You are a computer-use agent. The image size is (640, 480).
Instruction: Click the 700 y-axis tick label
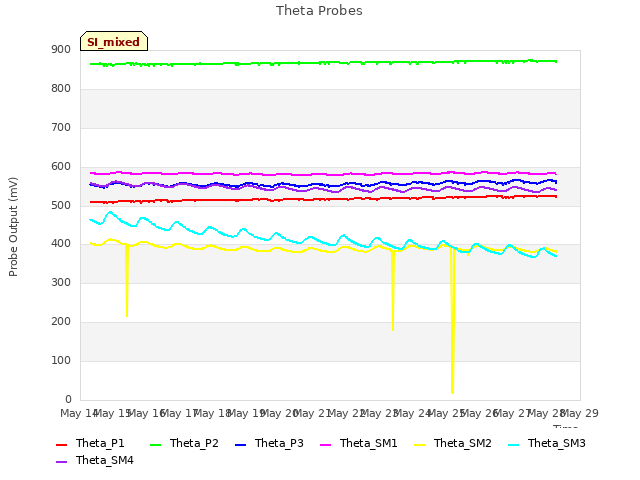(61, 128)
